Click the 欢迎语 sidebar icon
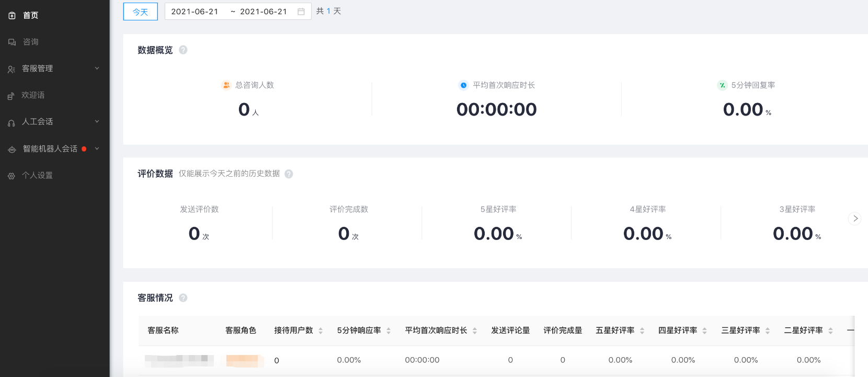Viewport: 868px width, 377px height. coord(11,96)
